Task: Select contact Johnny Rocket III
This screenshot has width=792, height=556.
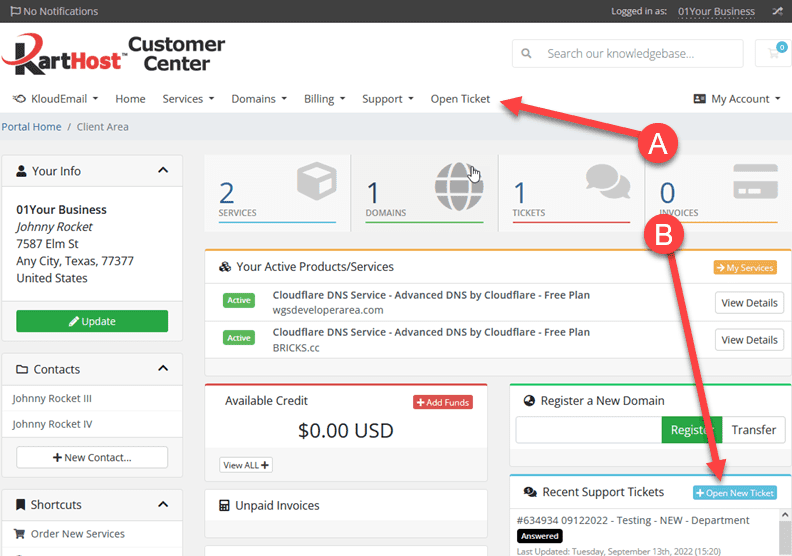Action: (52, 398)
